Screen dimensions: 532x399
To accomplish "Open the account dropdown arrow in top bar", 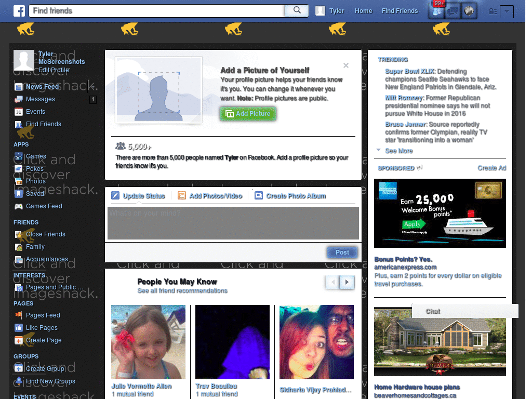I will (x=507, y=11).
